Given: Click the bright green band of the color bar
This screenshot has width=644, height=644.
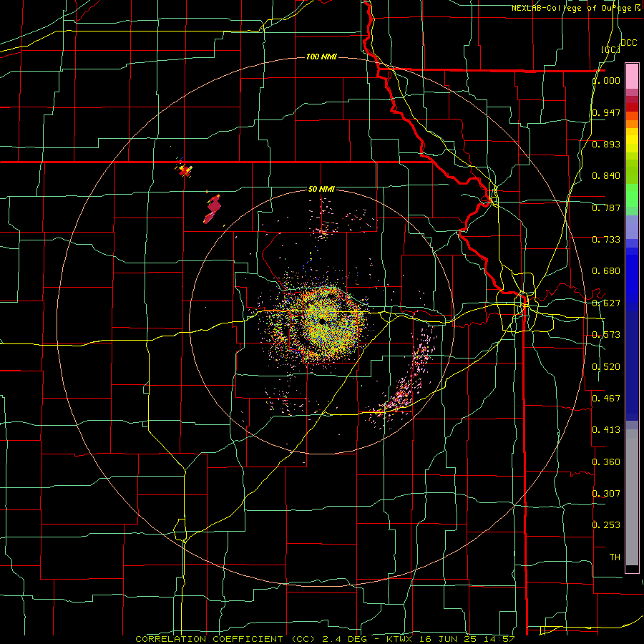Looking at the screenshot, I should pos(632,195).
